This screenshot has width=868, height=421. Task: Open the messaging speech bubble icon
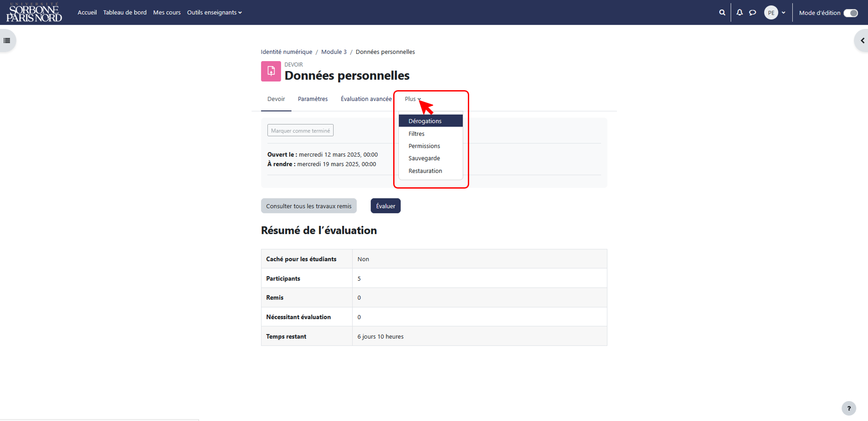753,13
